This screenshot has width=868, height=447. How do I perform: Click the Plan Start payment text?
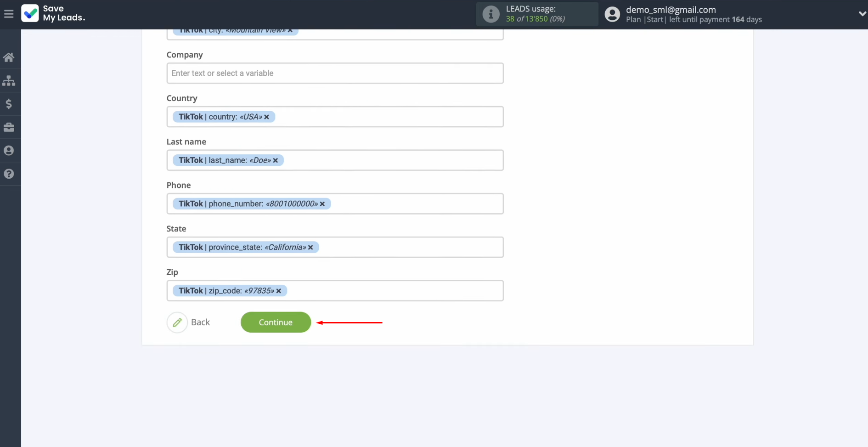pos(694,19)
